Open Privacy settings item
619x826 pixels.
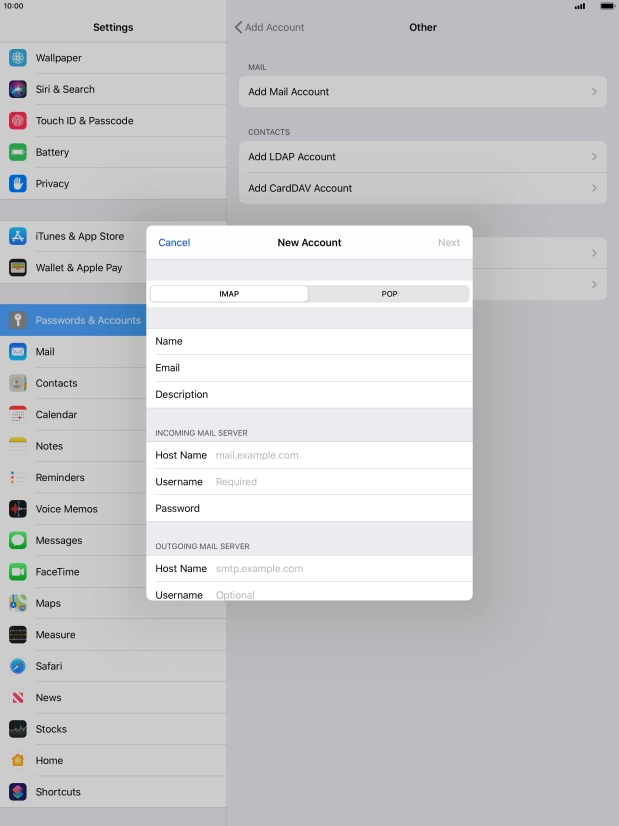coord(52,184)
